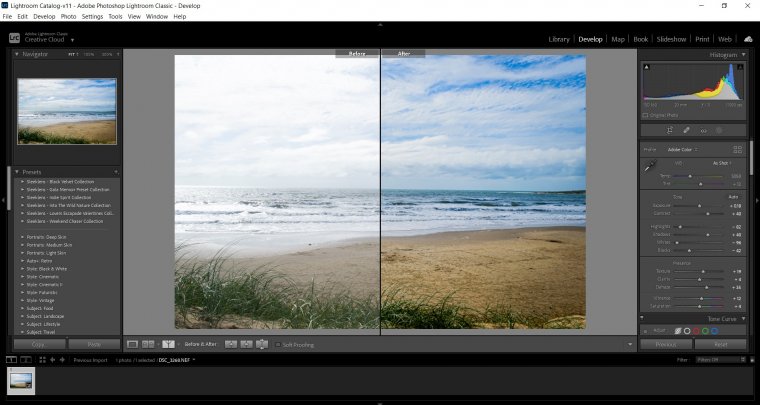Viewport: 760px width, 405px height.
Task: Open the As Shot white balance dropdown
Action: [722, 163]
